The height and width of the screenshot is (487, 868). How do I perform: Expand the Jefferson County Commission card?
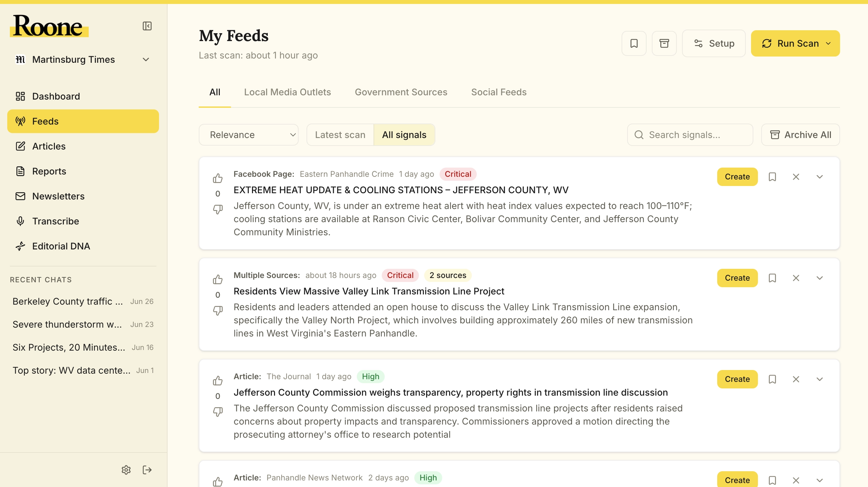(819, 379)
